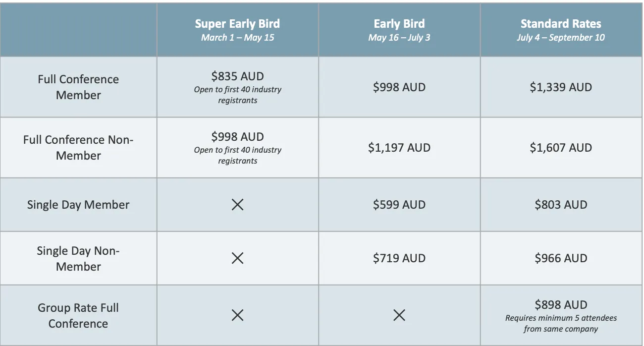Select the Early Bird column header

tap(399, 24)
